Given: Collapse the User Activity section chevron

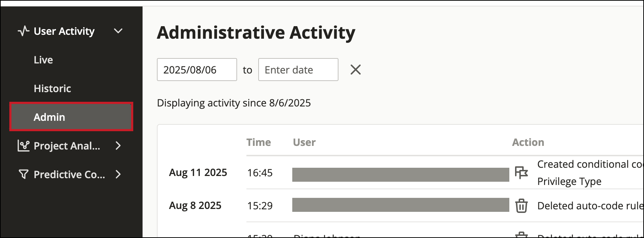Looking at the screenshot, I should (x=118, y=31).
